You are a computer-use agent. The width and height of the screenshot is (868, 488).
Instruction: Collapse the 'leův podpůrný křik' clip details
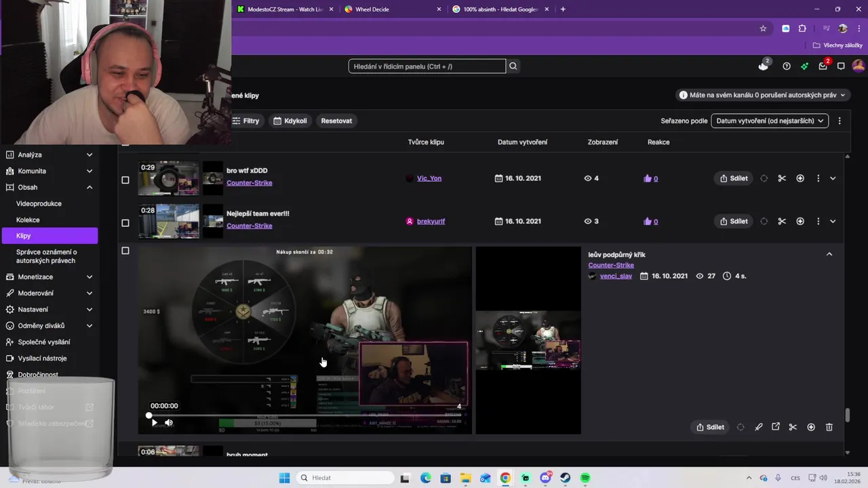click(x=829, y=254)
